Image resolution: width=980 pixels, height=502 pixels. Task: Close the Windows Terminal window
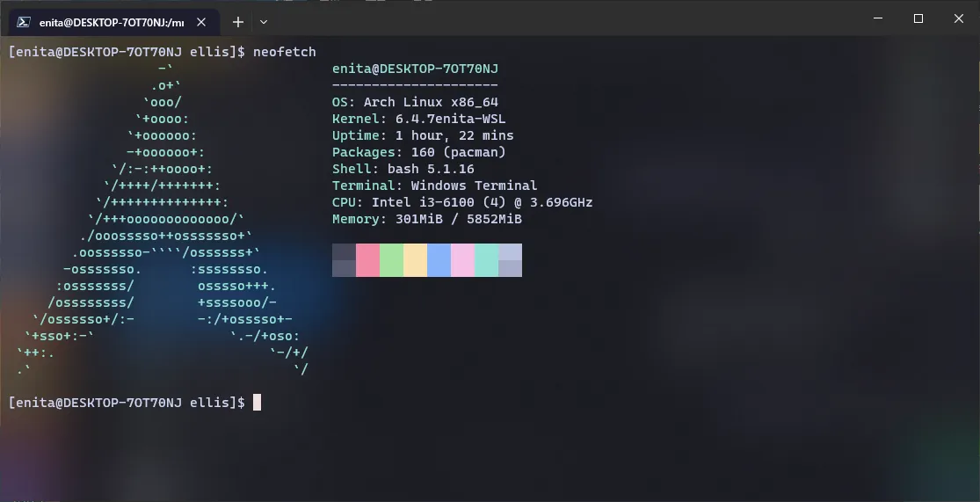(x=959, y=18)
